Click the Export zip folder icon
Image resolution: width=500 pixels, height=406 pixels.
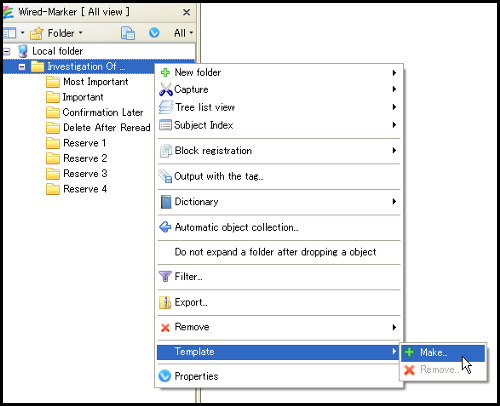click(165, 302)
